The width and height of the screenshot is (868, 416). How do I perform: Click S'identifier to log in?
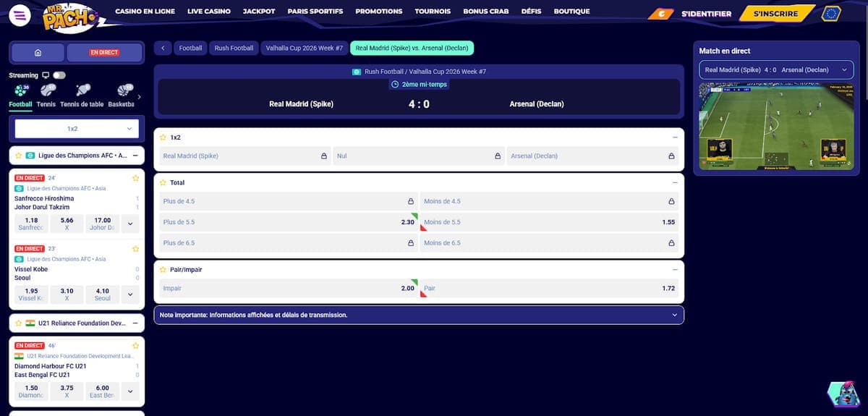point(706,14)
